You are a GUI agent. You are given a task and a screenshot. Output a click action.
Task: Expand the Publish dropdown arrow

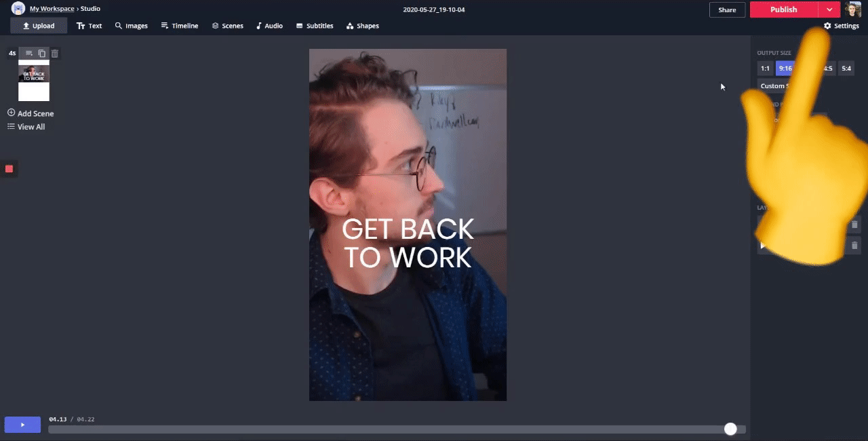click(x=829, y=9)
